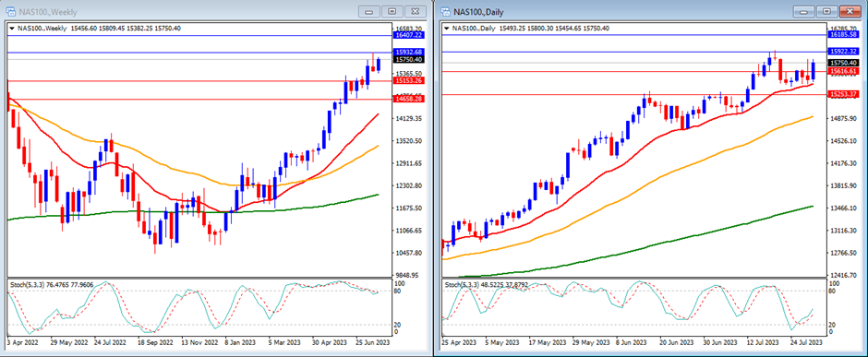Restore the NAS100 Weekly chart window
868x357 pixels.
(392, 11)
